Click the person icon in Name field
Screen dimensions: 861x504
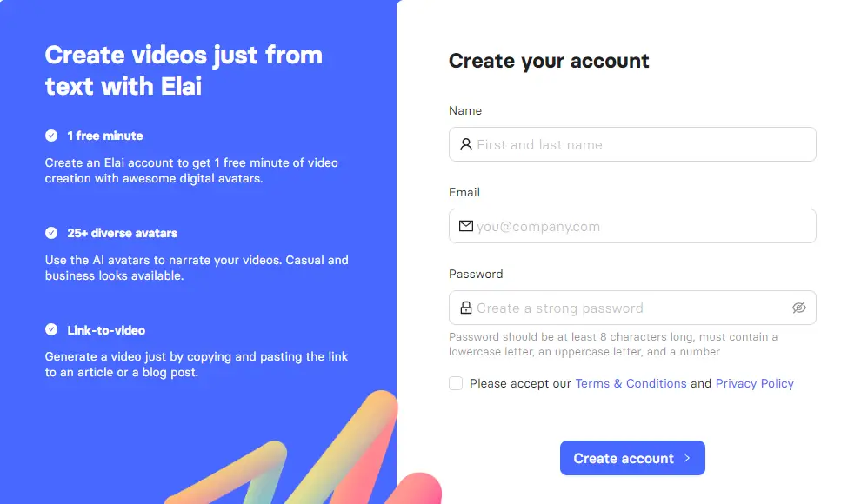[x=465, y=144]
